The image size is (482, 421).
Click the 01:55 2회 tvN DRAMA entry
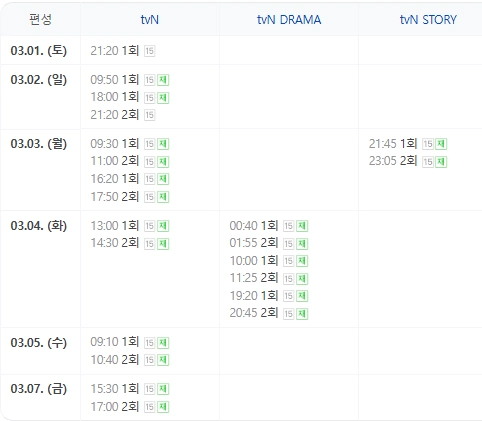click(x=254, y=243)
